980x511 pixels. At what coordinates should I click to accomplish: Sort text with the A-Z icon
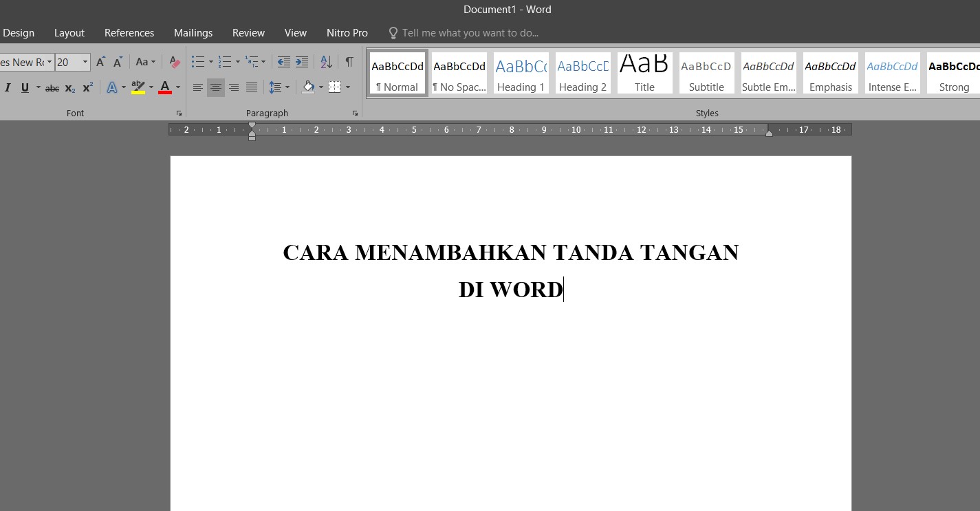point(327,62)
